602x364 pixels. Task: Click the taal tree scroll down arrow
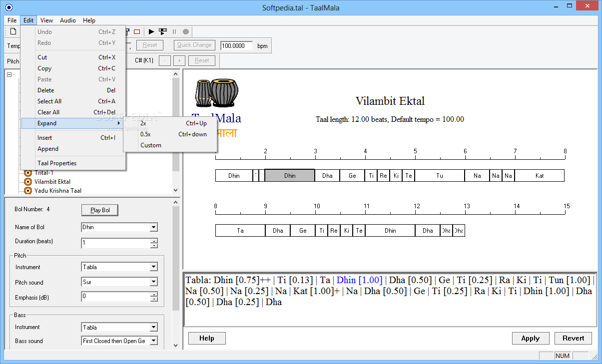click(x=175, y=190)
